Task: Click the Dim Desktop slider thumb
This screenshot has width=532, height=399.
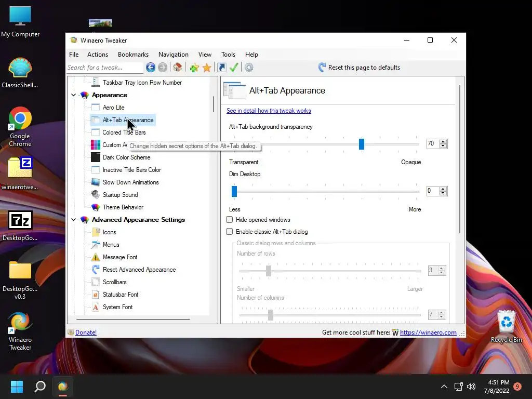Action: 234,191
